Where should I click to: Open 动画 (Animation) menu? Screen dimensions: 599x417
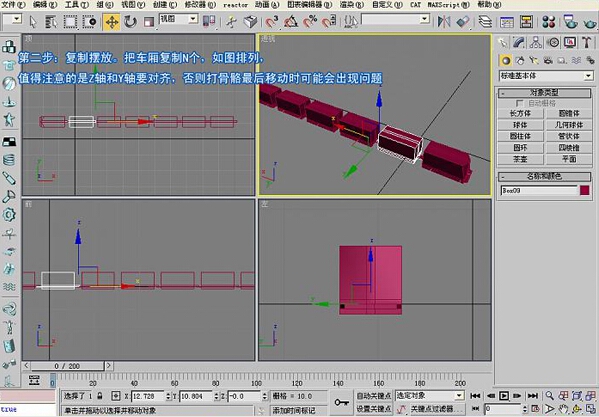click(x=267, y=5)
